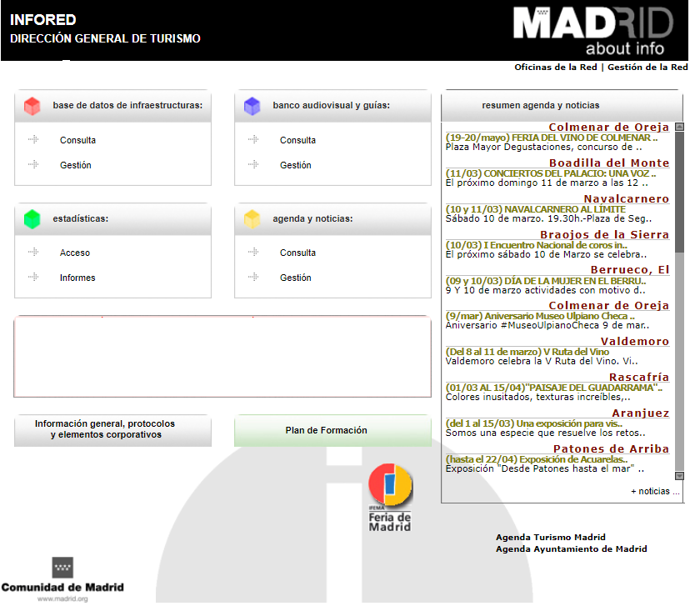Click bullet icon beside agenda Gestión
Screen dimensions: 700x606
(x=253, y=278)
